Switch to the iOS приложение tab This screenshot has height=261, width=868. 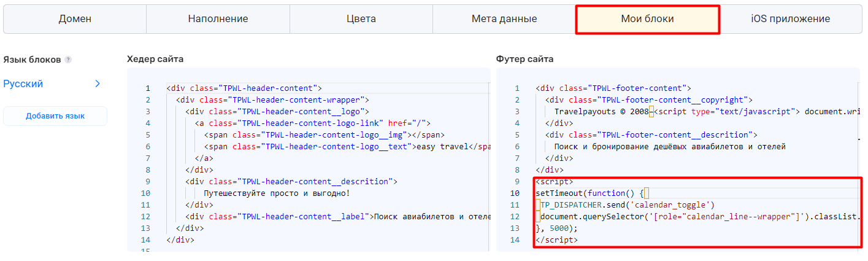point(790,19)
